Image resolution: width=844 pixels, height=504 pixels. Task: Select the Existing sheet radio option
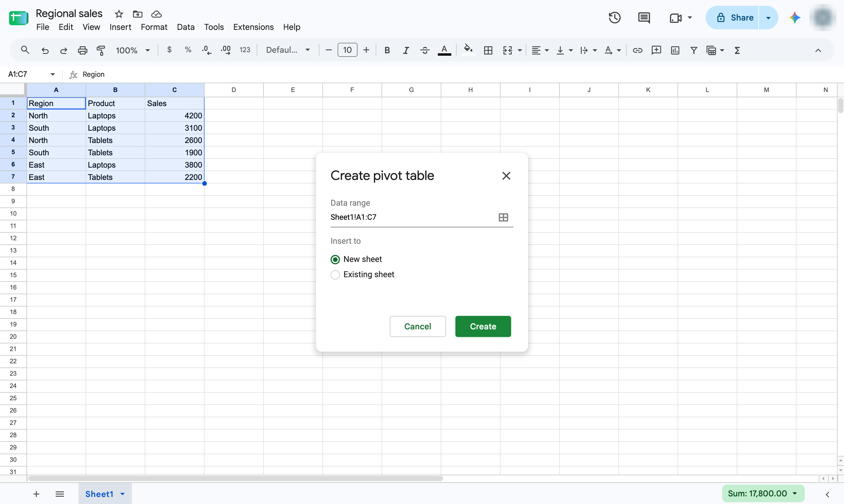point(335,275)
